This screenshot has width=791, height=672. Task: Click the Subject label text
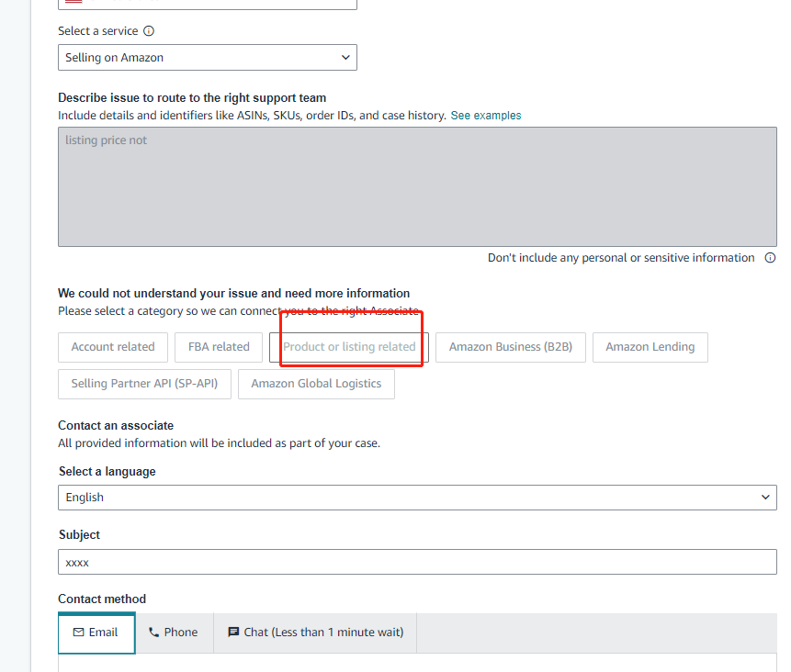[79, 535]
